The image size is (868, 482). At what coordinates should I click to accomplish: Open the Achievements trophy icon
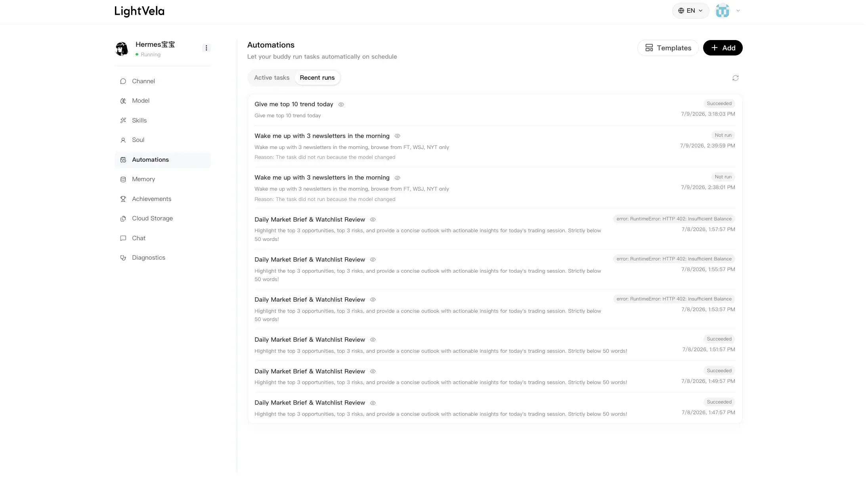(x=123, y=199)
